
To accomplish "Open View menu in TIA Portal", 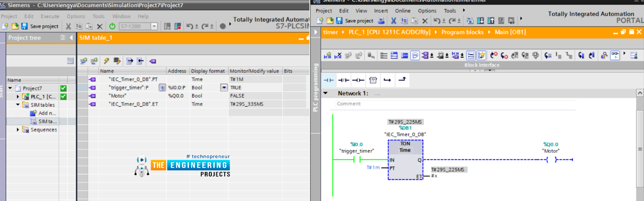I will tap(361, 11).
